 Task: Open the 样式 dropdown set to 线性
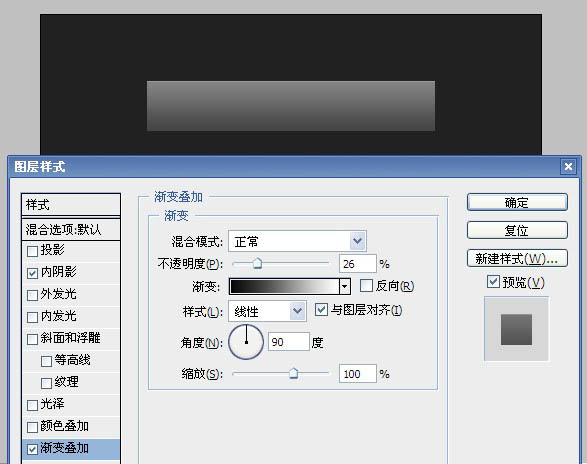[267, 311]
